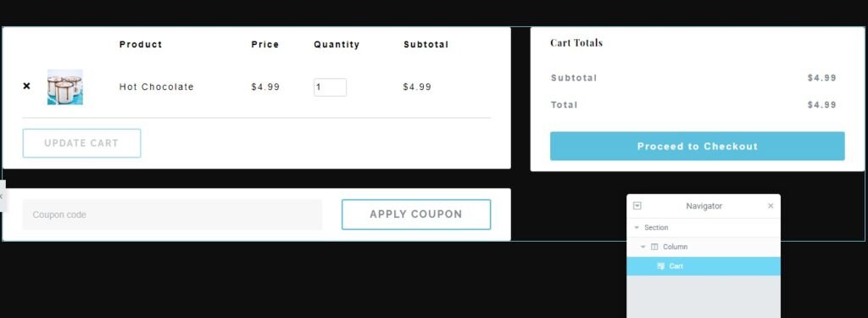Focus the Quantity input field
The width and height of the screenshot is (868, 318).
330,87
